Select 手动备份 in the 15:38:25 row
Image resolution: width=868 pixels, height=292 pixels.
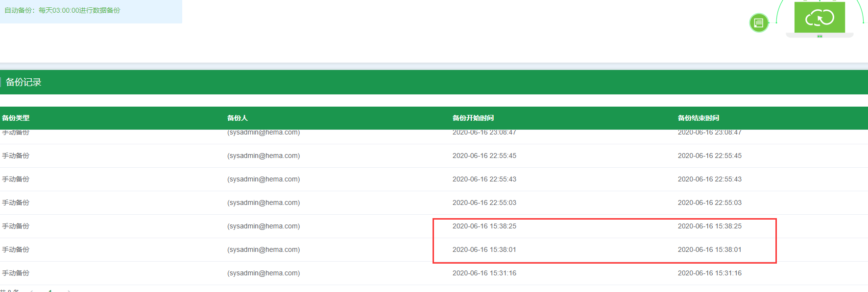16,226
